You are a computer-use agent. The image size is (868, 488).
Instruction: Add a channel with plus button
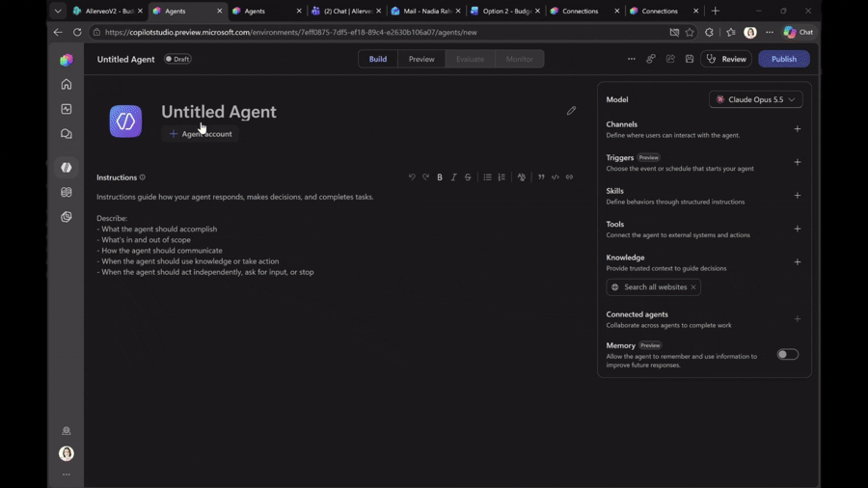(x=798, y=129)
